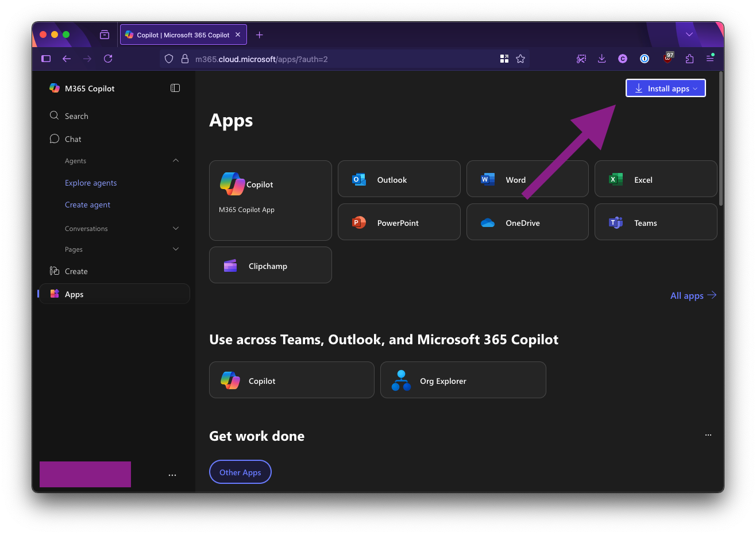Image resolution: width=756 pixels, height=535 pixels.
Task: Click the Create agent link
Action: (87, 205)
